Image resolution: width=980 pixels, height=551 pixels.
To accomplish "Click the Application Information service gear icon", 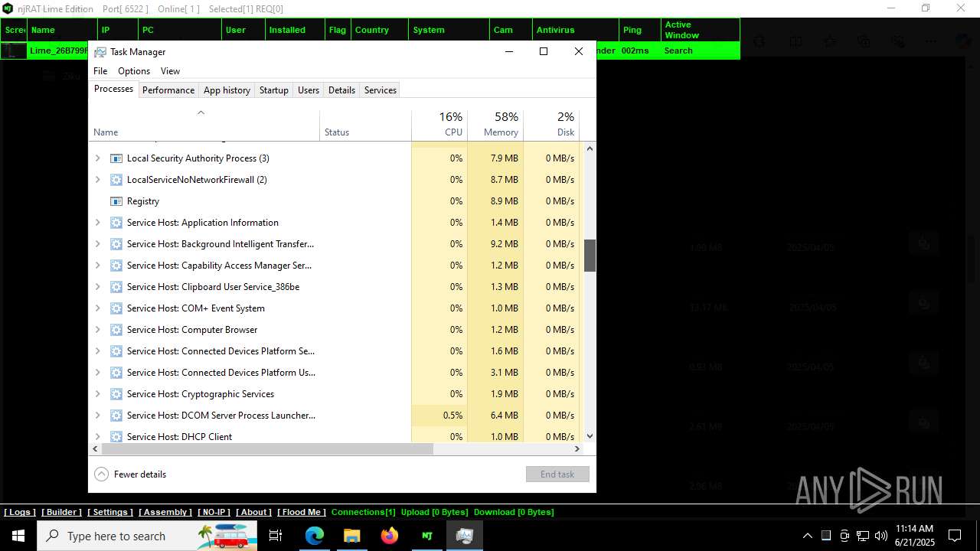I will tap(116, 223).
